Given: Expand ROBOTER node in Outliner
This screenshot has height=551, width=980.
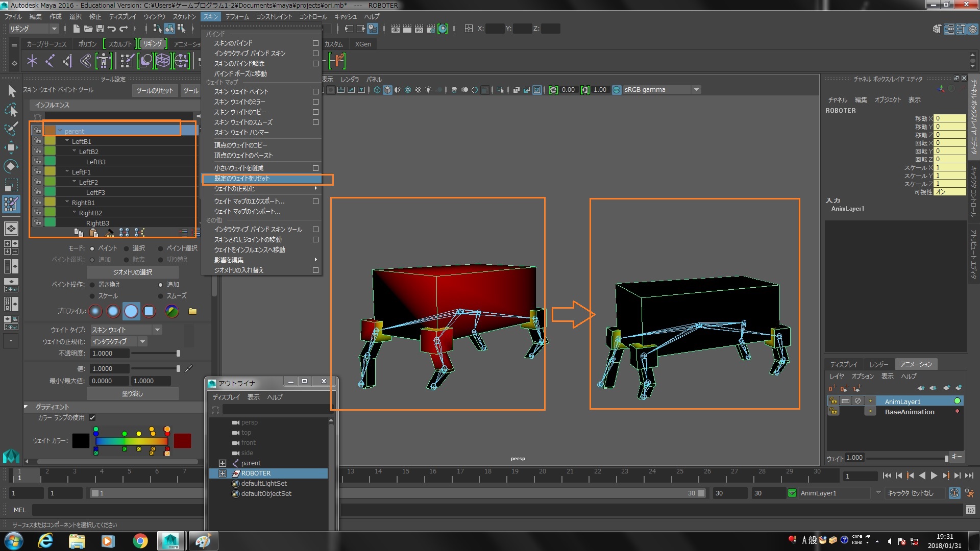Looking at the screenshot, I should pos(223,473).
